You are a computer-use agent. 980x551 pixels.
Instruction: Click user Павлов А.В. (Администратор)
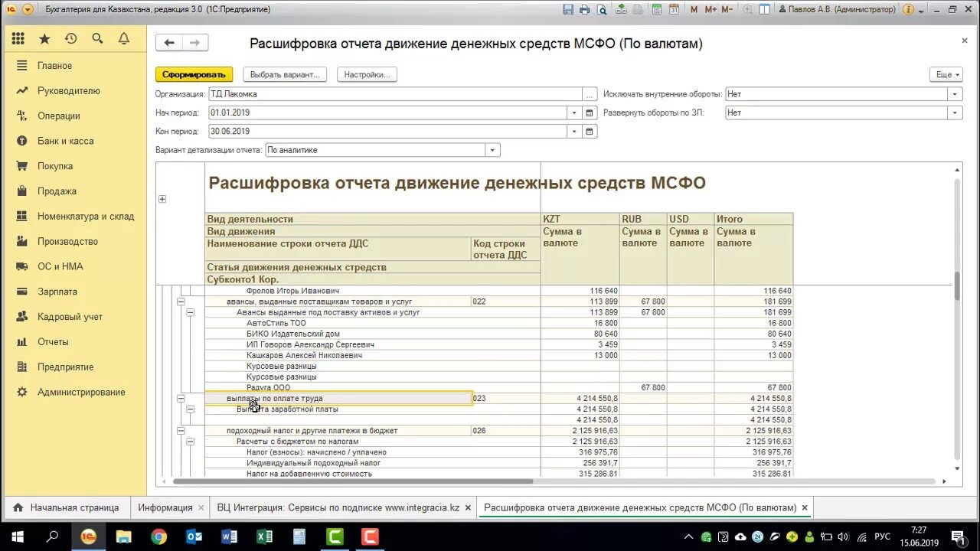pyautogui.click(x=838, y=10)
